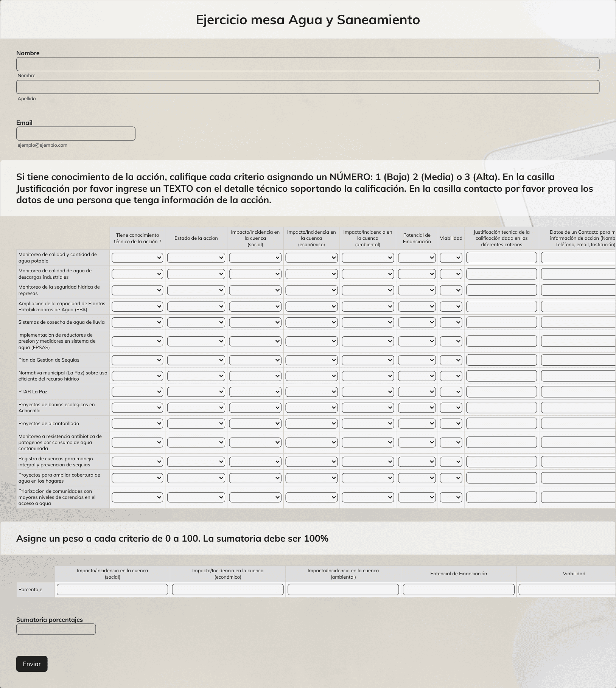Viewport: 616px width, 688px height.
Task: Open 'Tiene conocimiento' dropdown for Monitoreo de calidad y cantidad de agua potable
Action: point(137,258)
